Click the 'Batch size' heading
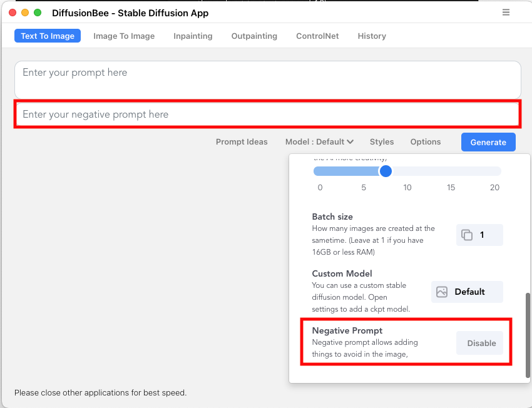 [332, 217]
